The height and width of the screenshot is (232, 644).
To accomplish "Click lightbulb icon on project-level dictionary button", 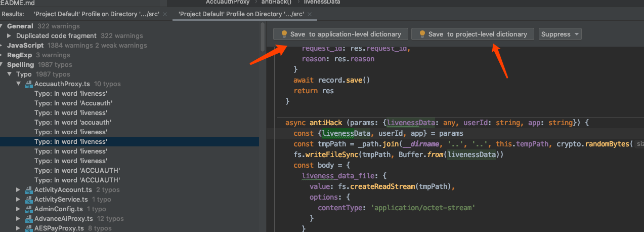I will (x=422, y=34).
